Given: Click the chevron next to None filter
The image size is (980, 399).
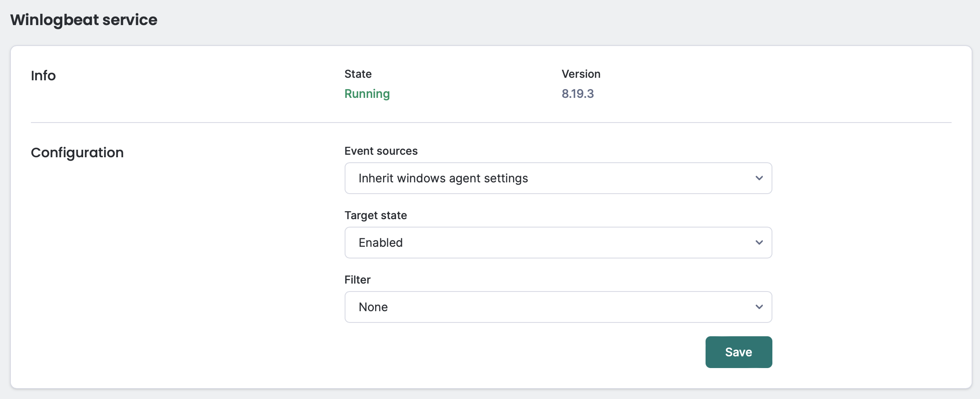Looking at the screenshot, I should pos(759,307).
